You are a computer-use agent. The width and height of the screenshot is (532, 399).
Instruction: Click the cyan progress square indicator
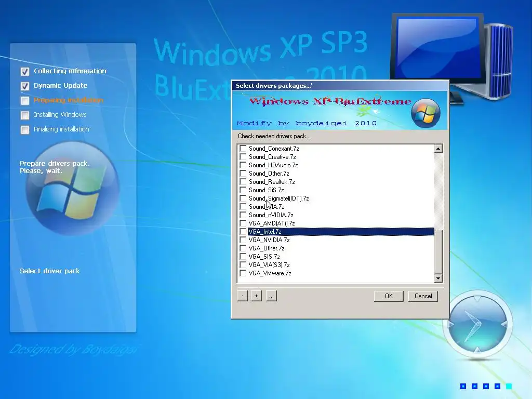pyautogui.click(x=509, y=386)
